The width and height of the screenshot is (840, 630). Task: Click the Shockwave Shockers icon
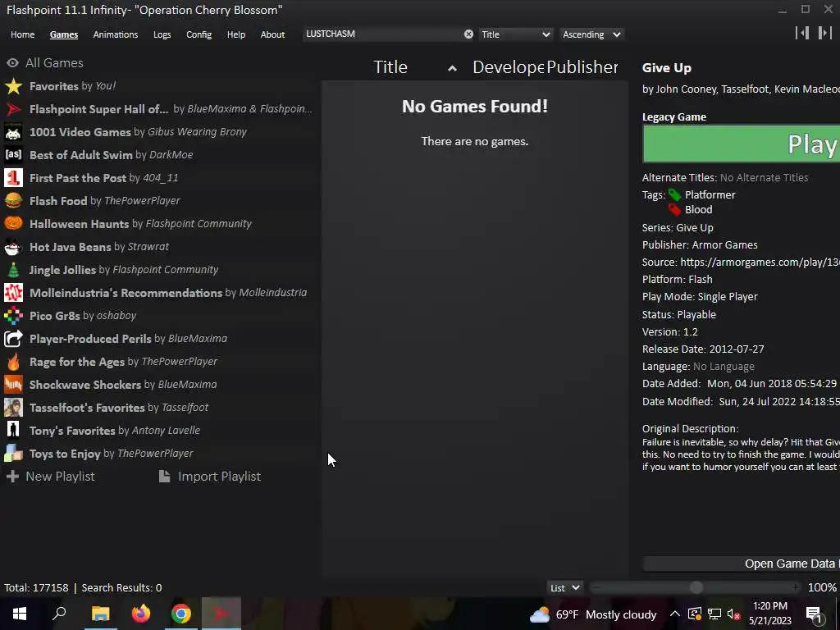[13, 385]
